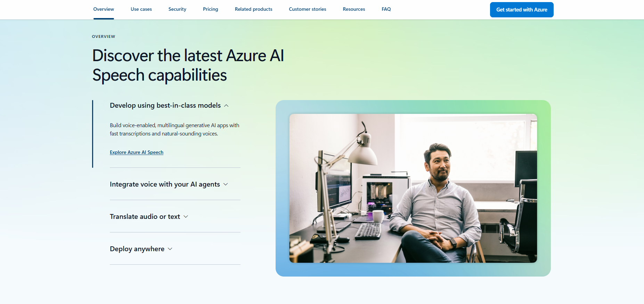Open the Overview tab
Screen dimensions: 644x304
point(104,9)
